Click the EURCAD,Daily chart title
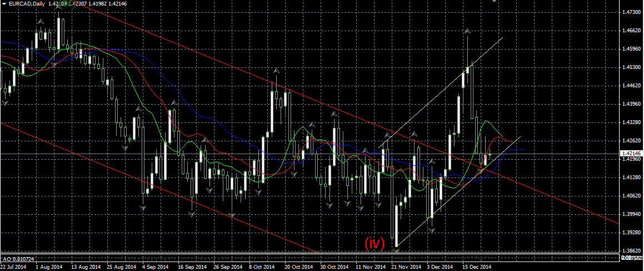This screenshot has width=644, height=271. click(x=26, y=4)
